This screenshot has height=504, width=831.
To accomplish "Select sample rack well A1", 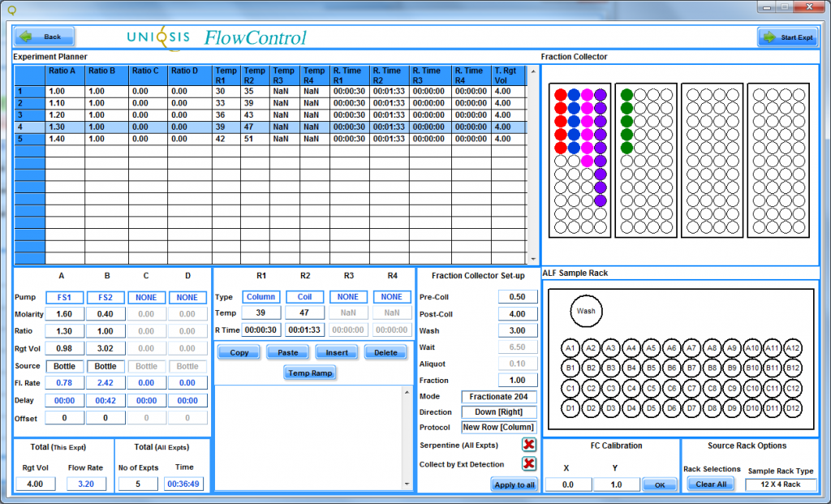I will (571, 348).
